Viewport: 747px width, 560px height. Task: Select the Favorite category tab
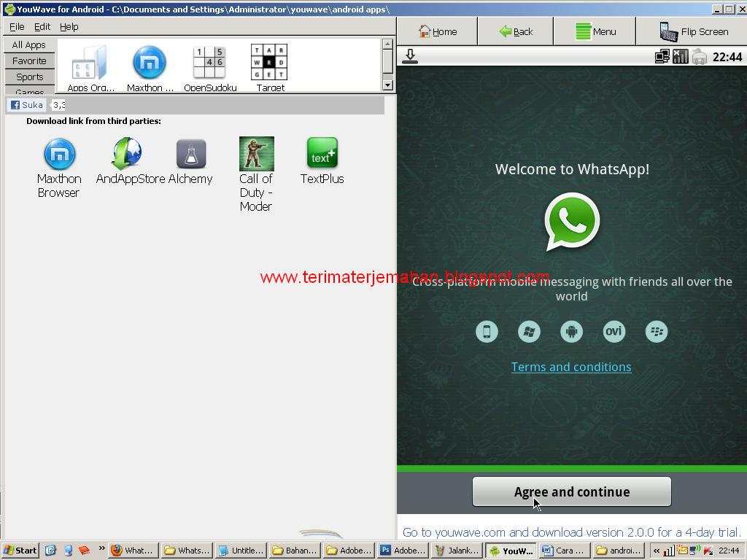29,61
